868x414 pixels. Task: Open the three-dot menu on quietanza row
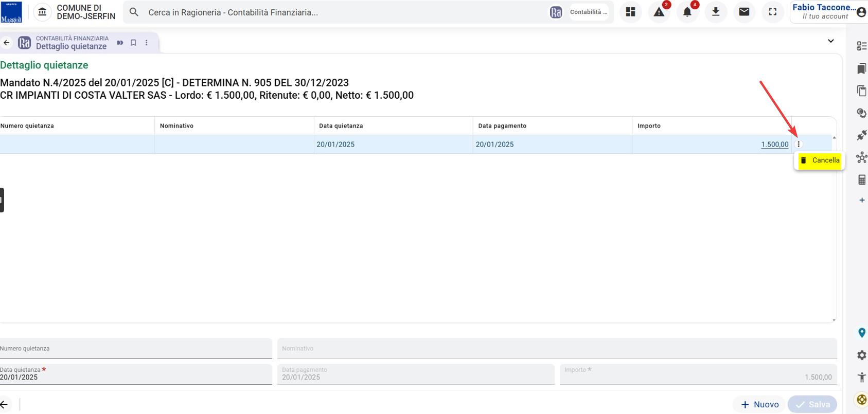click(799, 145)
